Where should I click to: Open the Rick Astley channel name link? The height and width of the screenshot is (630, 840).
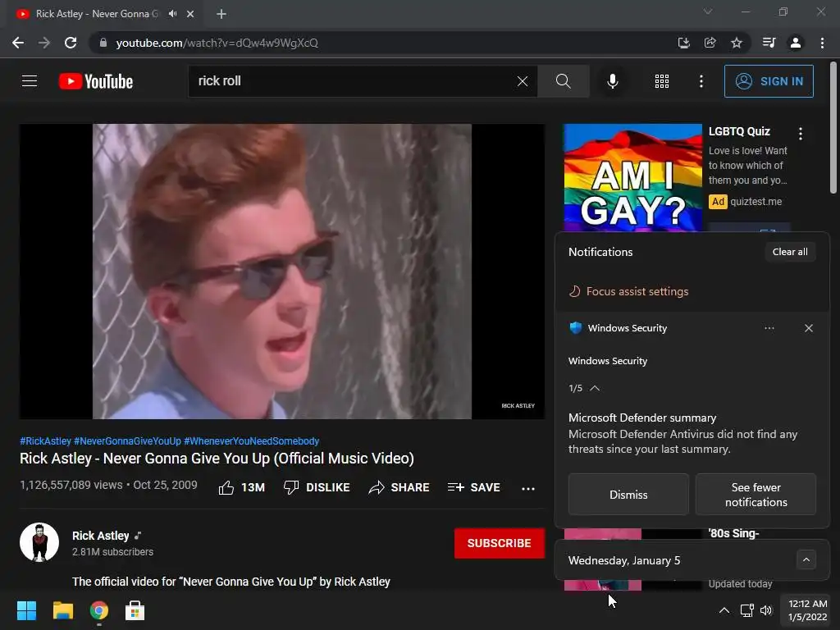[101, 536]
